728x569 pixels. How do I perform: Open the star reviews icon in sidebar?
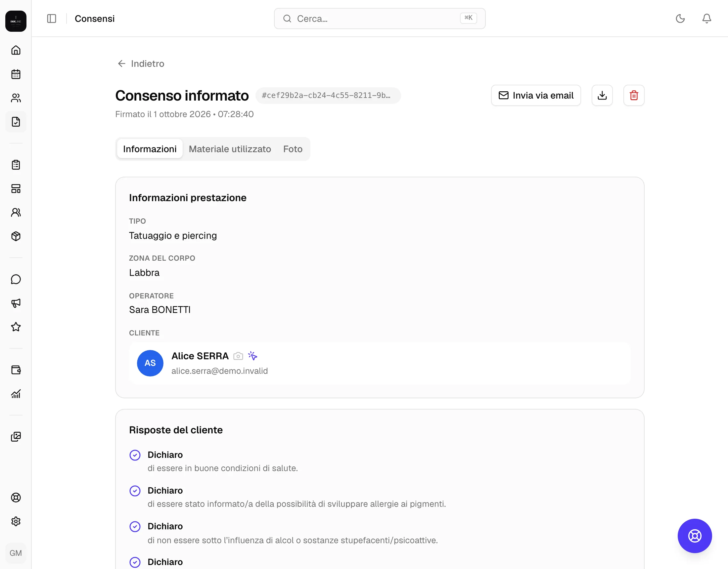(x=16, y=327)
